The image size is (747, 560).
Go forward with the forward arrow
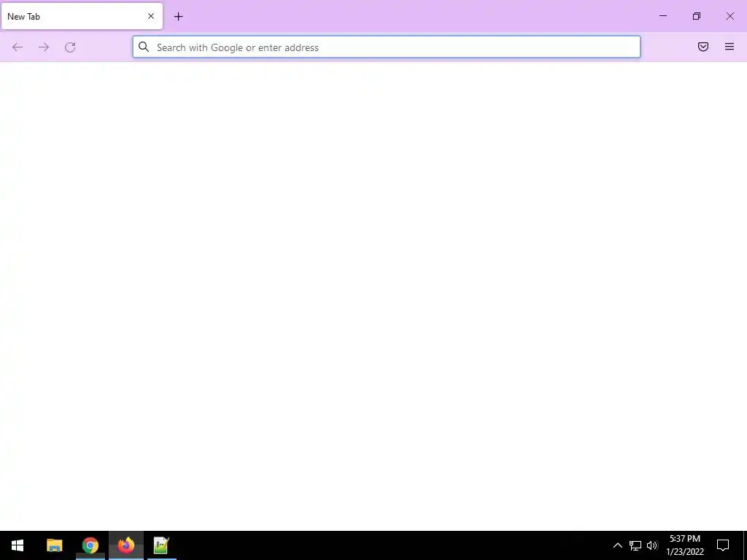coord(44,47)
